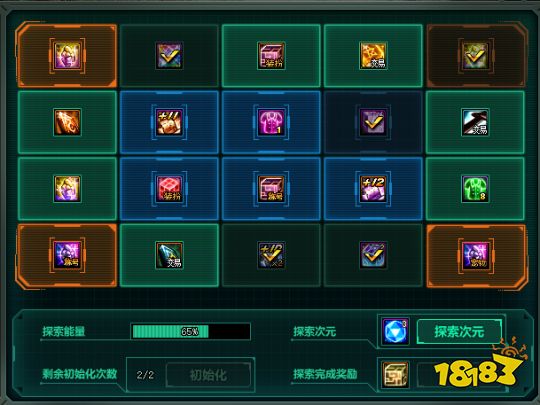Pick the teal crystal 交易 icon

click(169, 255)
